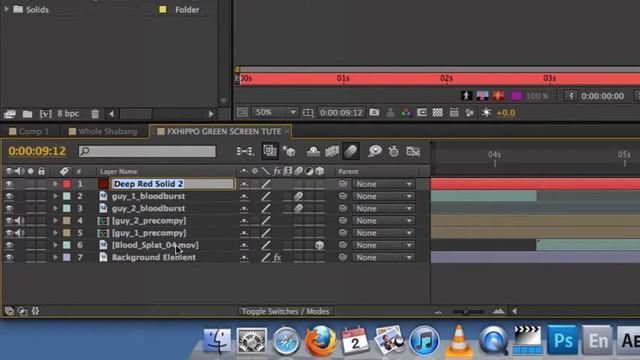The image size is (640, 360).
Task: Toggle Transparency Grid checkerboard icon
Action: pyautogui.click(x=438, y=113)
